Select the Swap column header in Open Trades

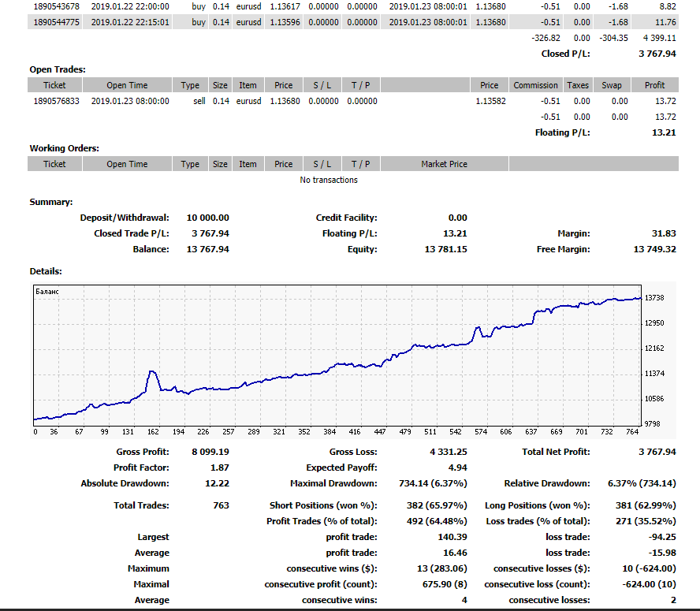click(611, 85)
